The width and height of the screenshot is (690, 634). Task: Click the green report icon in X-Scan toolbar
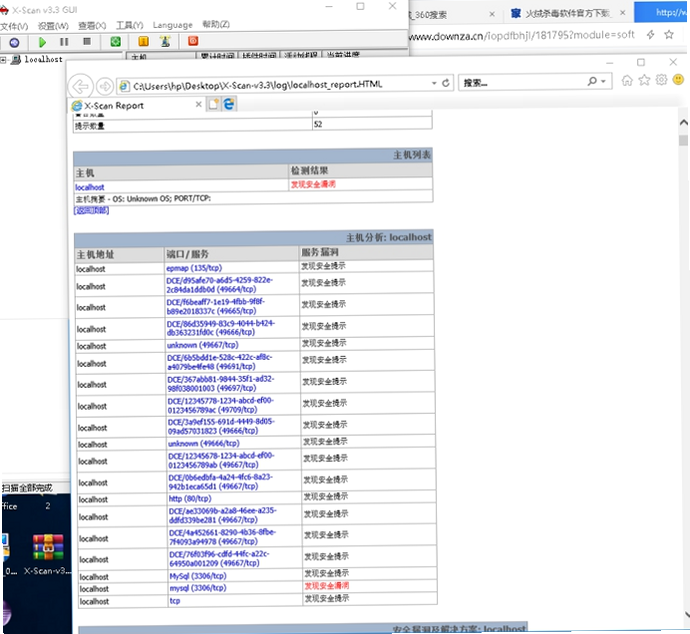pos(115,42)
